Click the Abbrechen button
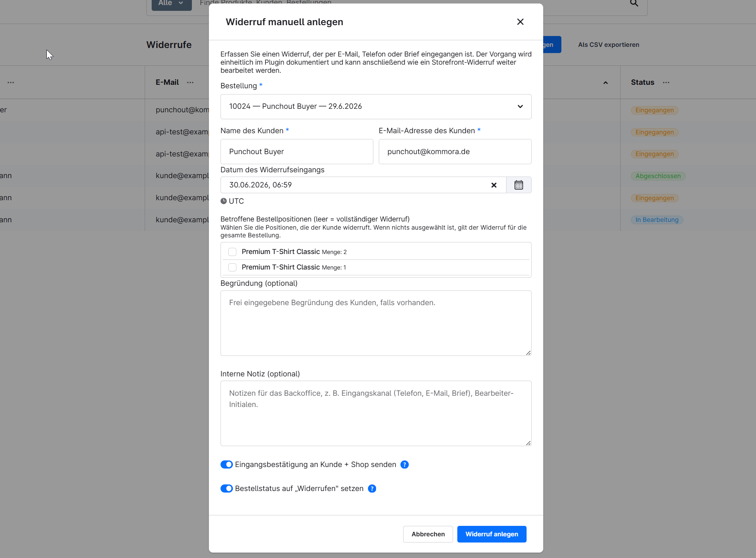The width and height of the screenshot is (756, 558). click(x=428, y=534)
